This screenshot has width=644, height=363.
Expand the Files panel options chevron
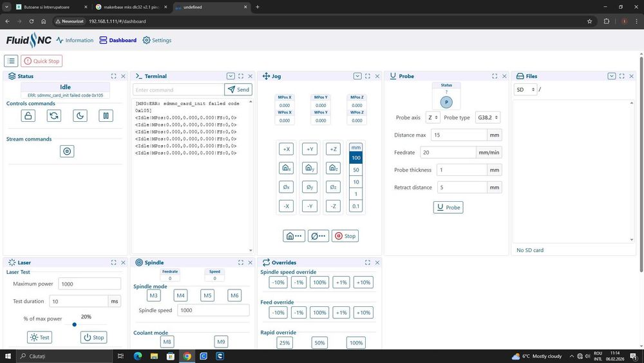pyautogui.click(x=612, y=76)
